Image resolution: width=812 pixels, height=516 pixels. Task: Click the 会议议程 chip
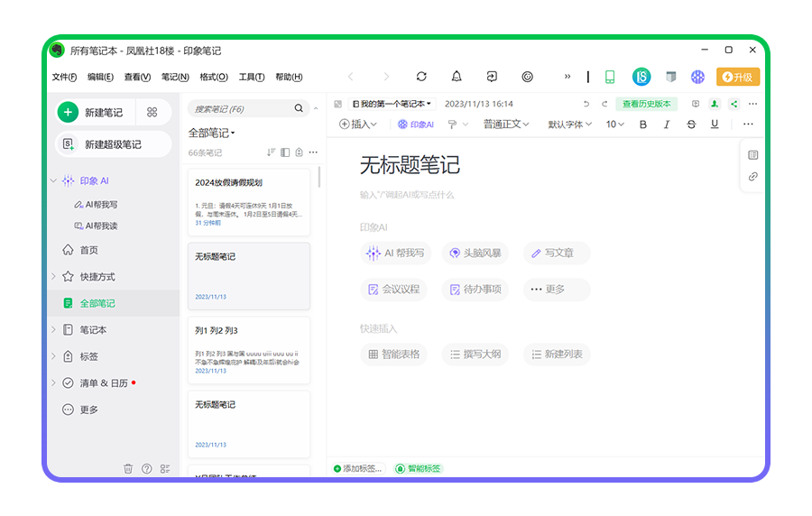(393, 290)
